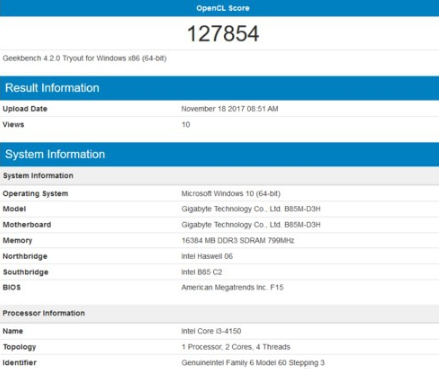Click the OpenCL Score heading
The width and height of the screenshot is (439, 369).
tap(223, 8)
